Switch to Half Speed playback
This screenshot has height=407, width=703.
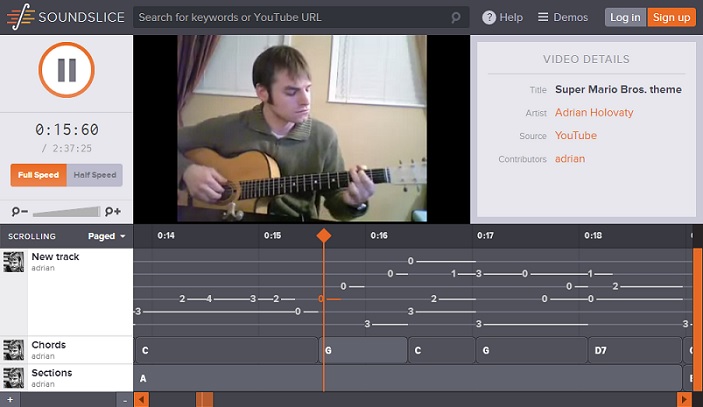point(95,175)
